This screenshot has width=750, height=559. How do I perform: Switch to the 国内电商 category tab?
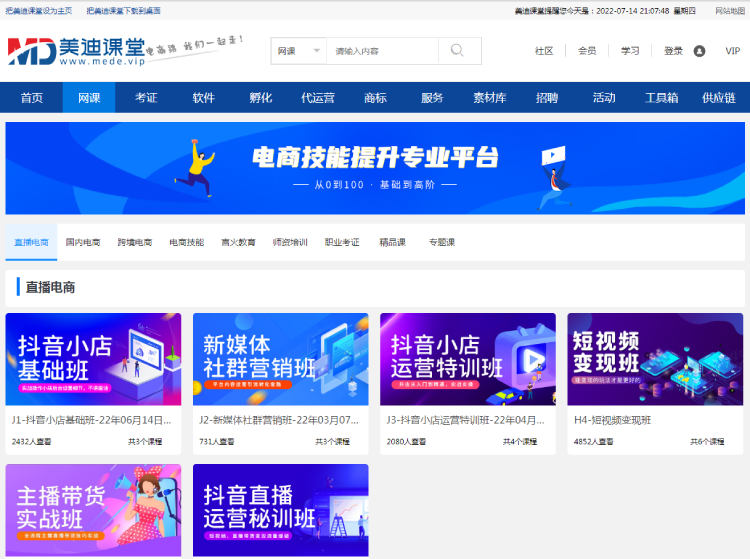(83, 242)
